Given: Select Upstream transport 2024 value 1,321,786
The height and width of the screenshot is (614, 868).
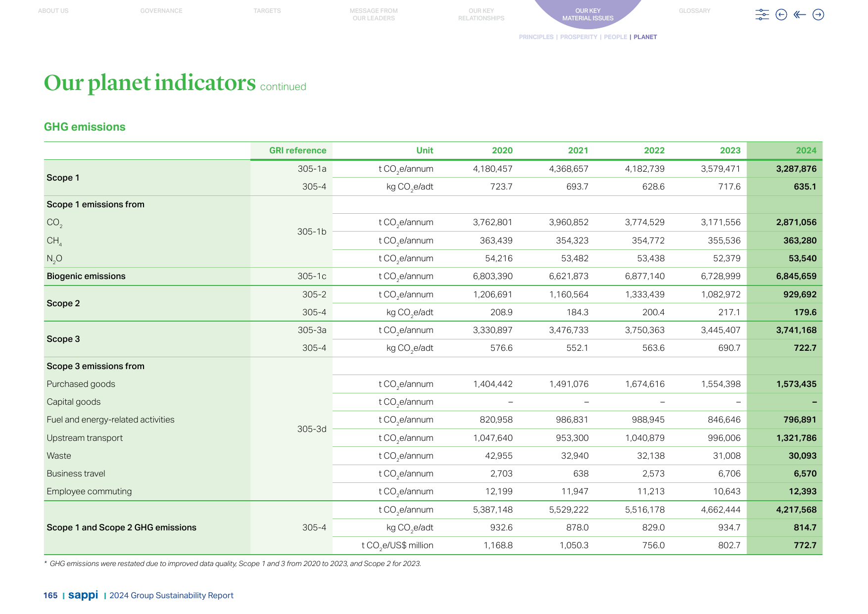Looking at the screenshot, I should (796, 438).
